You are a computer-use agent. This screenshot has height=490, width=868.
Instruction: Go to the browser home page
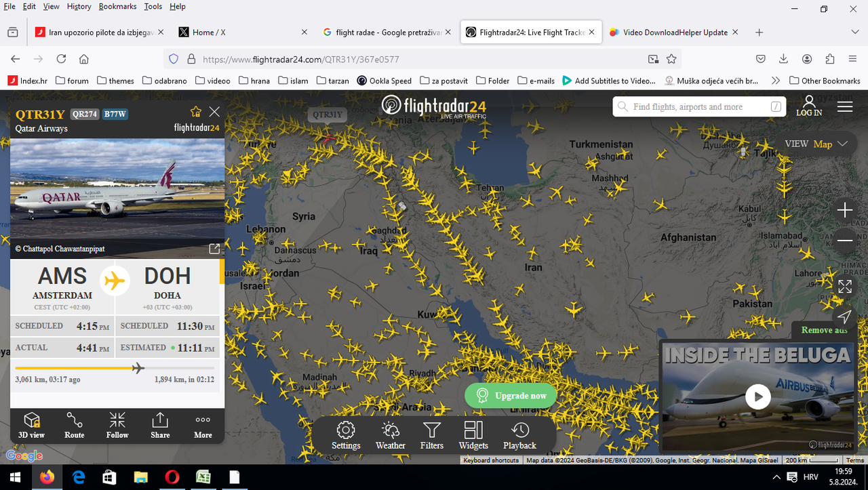click(84, 59)
